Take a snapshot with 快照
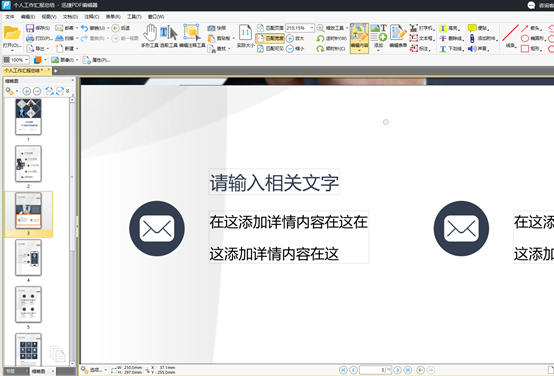Image resolution: width=554 pixels, height=376 pixels. (x=217, y=28)
